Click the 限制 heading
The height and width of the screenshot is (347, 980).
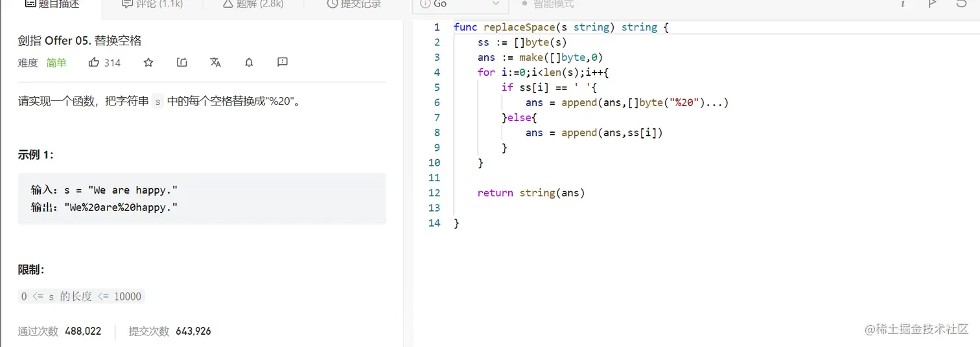click(31, 270)
